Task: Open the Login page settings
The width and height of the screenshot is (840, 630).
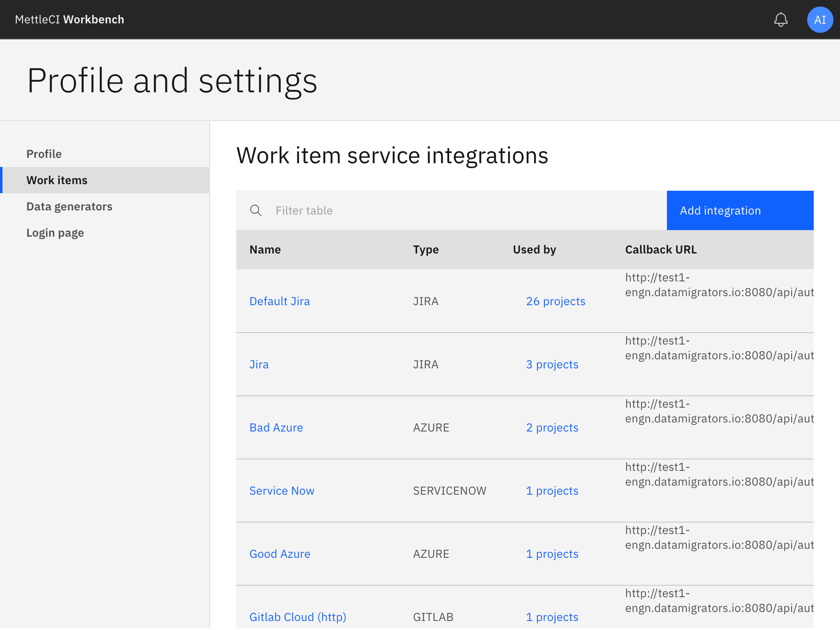Action: coord(55,233)
